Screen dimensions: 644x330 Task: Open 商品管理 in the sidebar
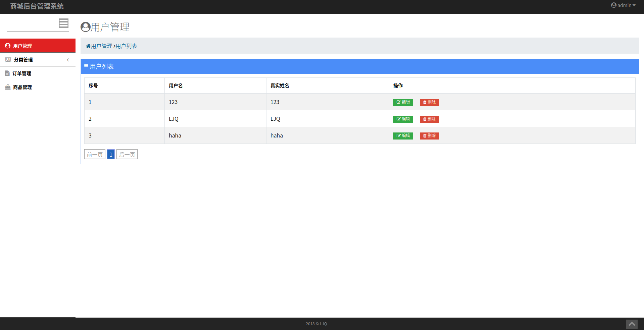(38, 87)
